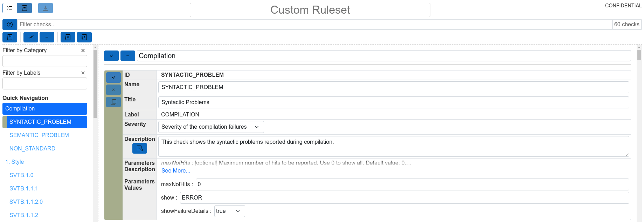644x222 pixels.
Task: Enable all checks with the double-checkmark icon
Action: click(30, 37)
